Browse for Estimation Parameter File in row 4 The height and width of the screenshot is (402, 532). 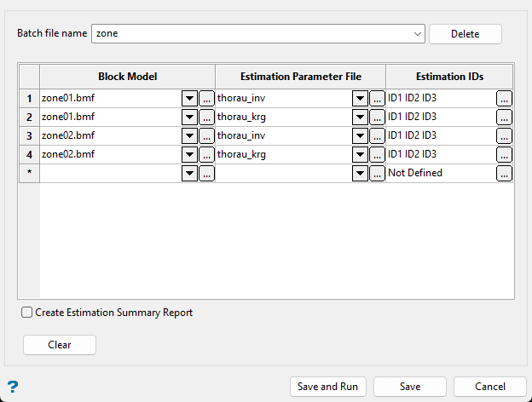(377, 154)
